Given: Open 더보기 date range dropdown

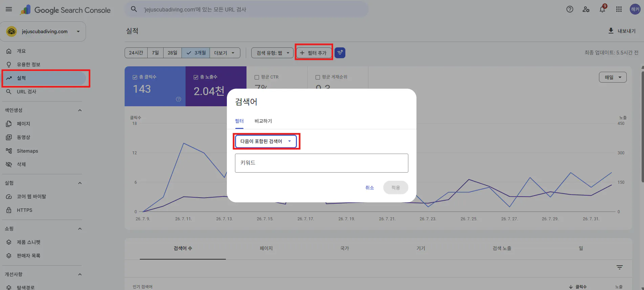Looking at the screenshot, I should [x=225, y=53].
